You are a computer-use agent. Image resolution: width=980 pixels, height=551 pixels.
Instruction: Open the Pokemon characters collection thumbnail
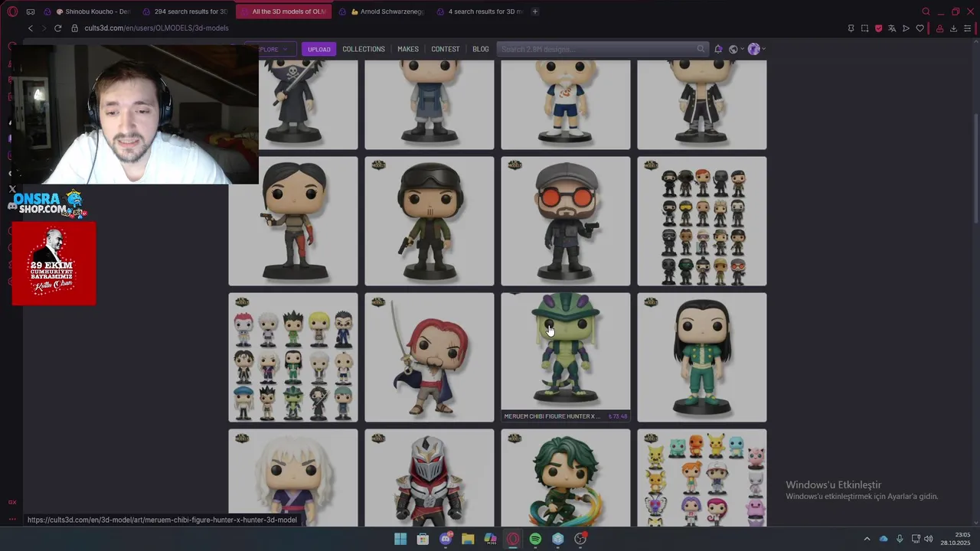point(702,478)
